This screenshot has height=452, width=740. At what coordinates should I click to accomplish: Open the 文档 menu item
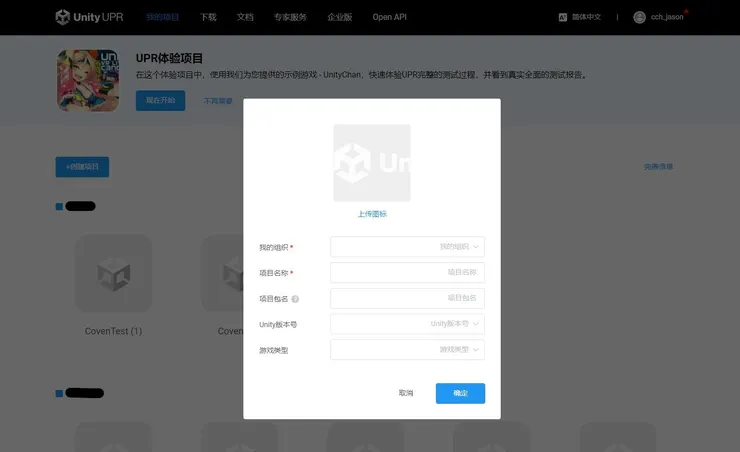245,17
